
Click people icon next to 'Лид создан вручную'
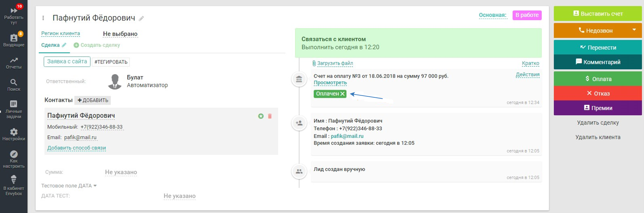(299, 172)
